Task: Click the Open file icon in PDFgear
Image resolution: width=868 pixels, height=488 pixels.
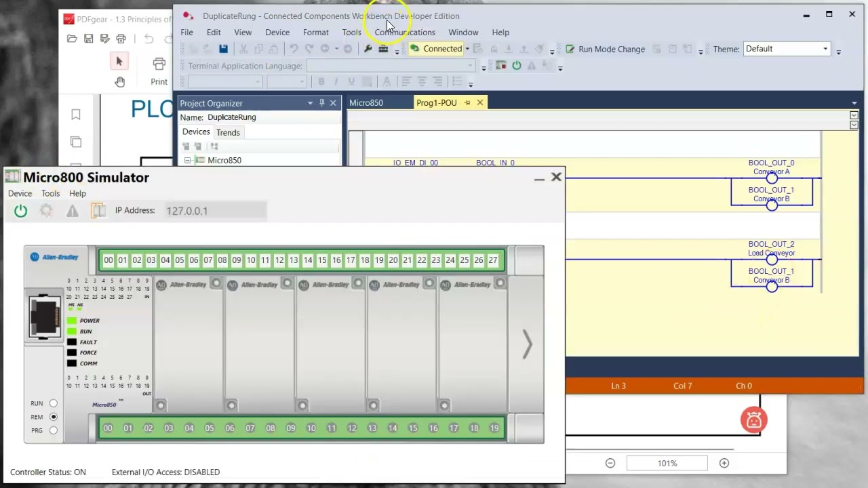Action: [72, 39]
